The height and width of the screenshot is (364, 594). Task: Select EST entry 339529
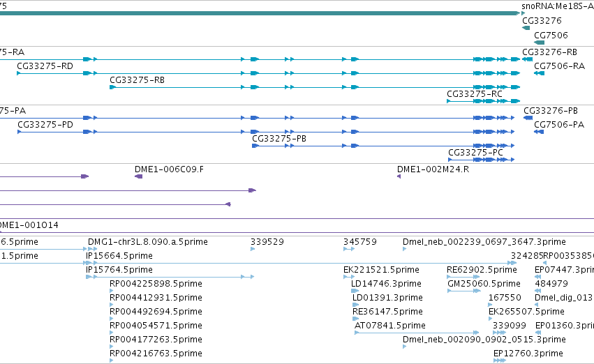pyautogui.click(x=267, y=242)
